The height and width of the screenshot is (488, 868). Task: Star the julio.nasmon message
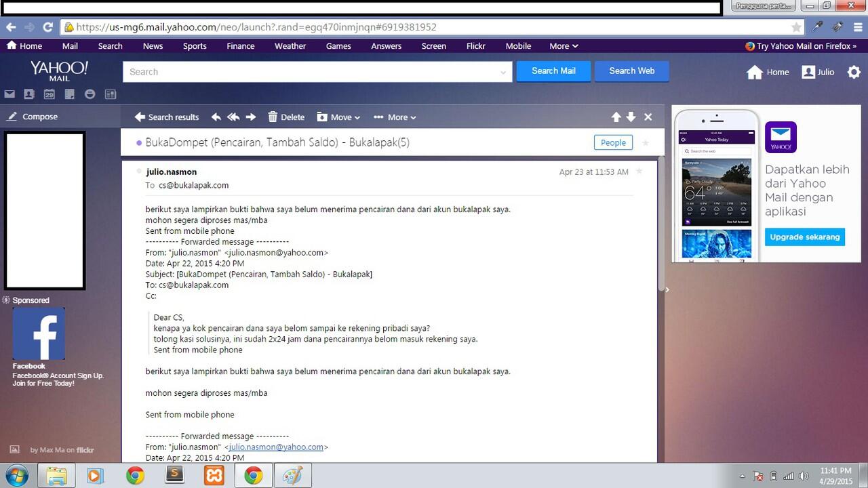coord(639,171)
